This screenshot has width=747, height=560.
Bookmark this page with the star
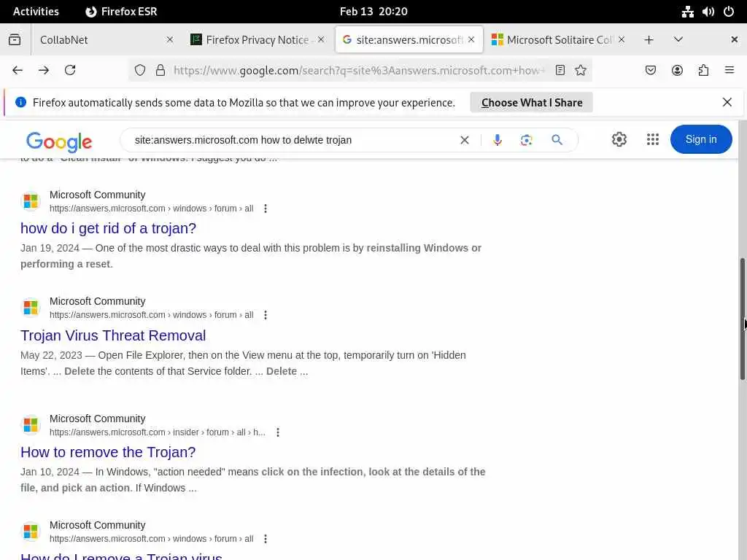[580, 71]
